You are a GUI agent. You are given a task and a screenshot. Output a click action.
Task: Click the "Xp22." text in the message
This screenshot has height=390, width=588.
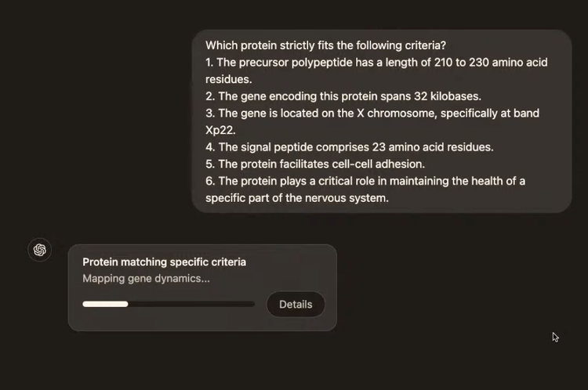220,130
